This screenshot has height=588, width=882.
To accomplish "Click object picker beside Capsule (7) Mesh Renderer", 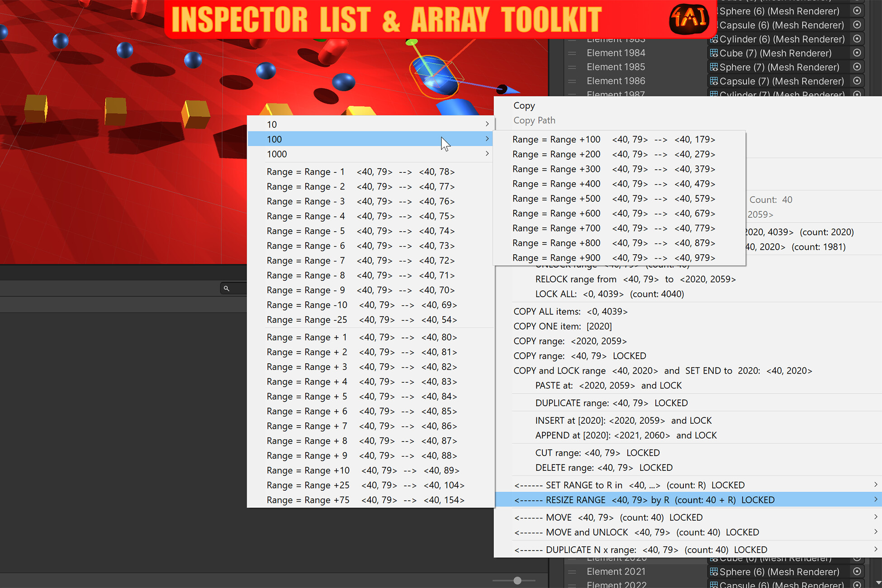I will [857, 81].
